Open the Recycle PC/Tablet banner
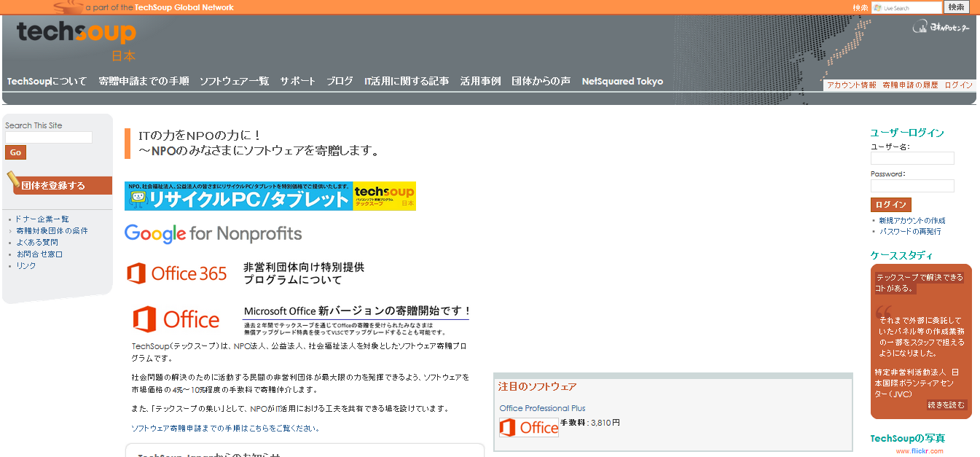The height and width of the screenshot is (457, 980). (x=270, y=196)
